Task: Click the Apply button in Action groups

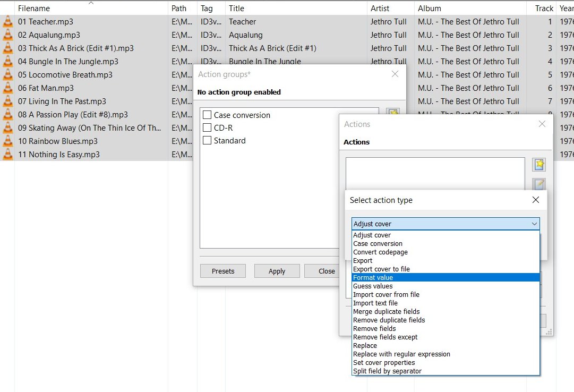Action: tap(277, 271)
